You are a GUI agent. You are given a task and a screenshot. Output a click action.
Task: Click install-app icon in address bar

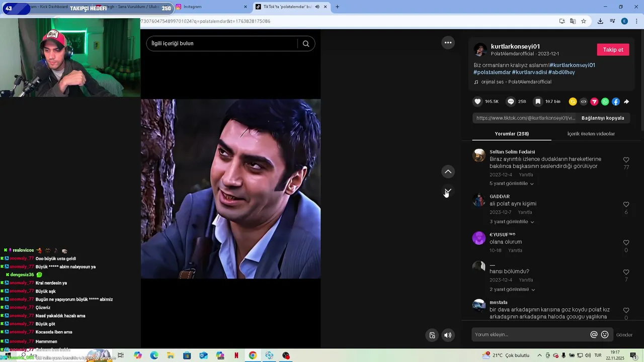pyautogui.click(x=562, y=21)
